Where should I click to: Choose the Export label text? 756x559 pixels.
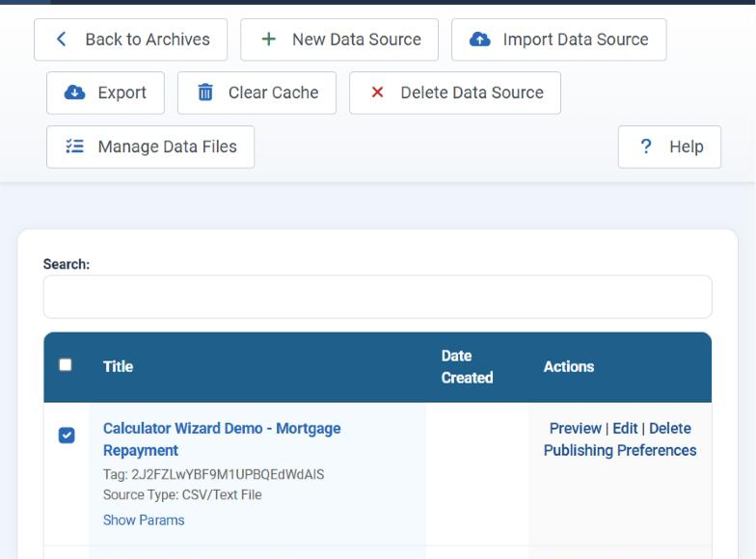coord(121,93)
